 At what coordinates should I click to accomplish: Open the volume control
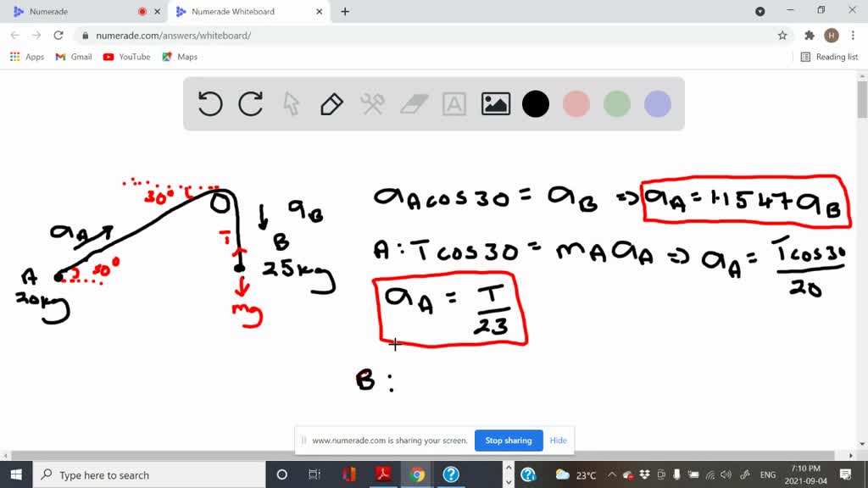tap(726, 474)
